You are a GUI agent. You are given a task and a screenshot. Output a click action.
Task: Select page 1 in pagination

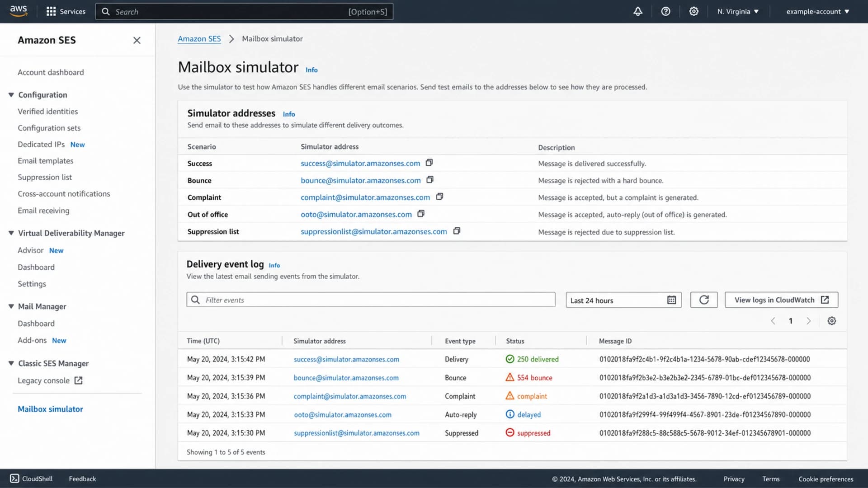790,321
